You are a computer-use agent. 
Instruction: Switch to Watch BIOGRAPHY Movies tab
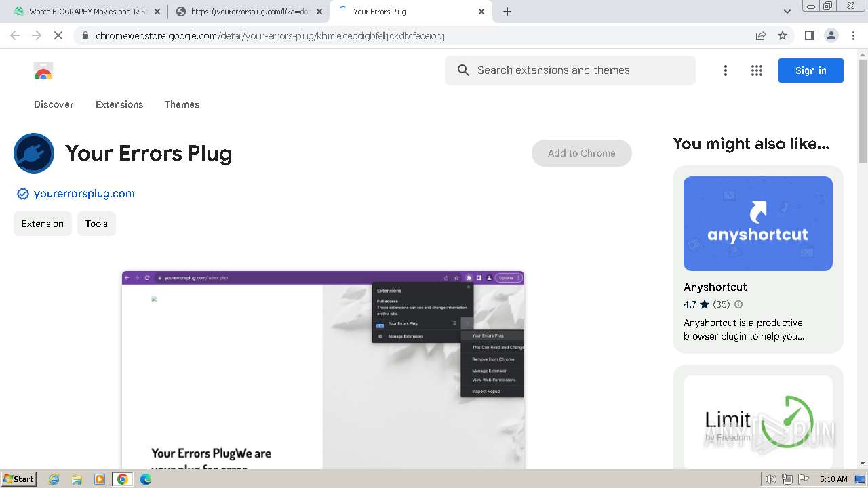point(88,12)
